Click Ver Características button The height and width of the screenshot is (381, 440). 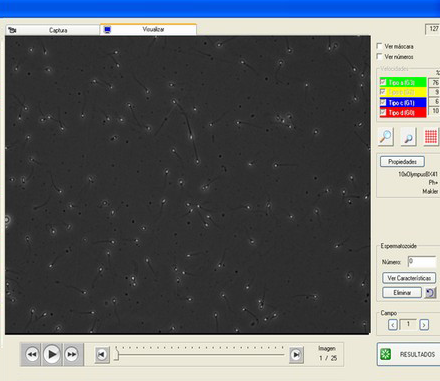(409, 278)
